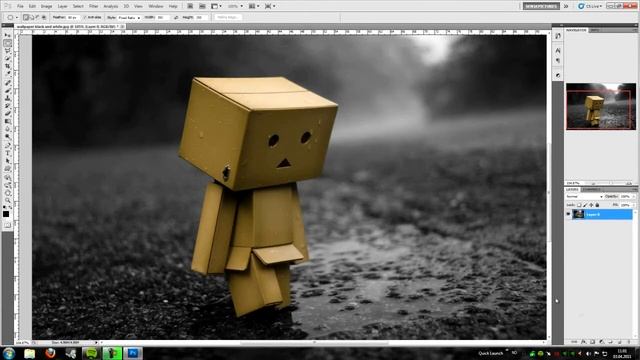Screen dimensions: 640x360
Task: Select the Crop tool
Action: [x=7, y=67]
